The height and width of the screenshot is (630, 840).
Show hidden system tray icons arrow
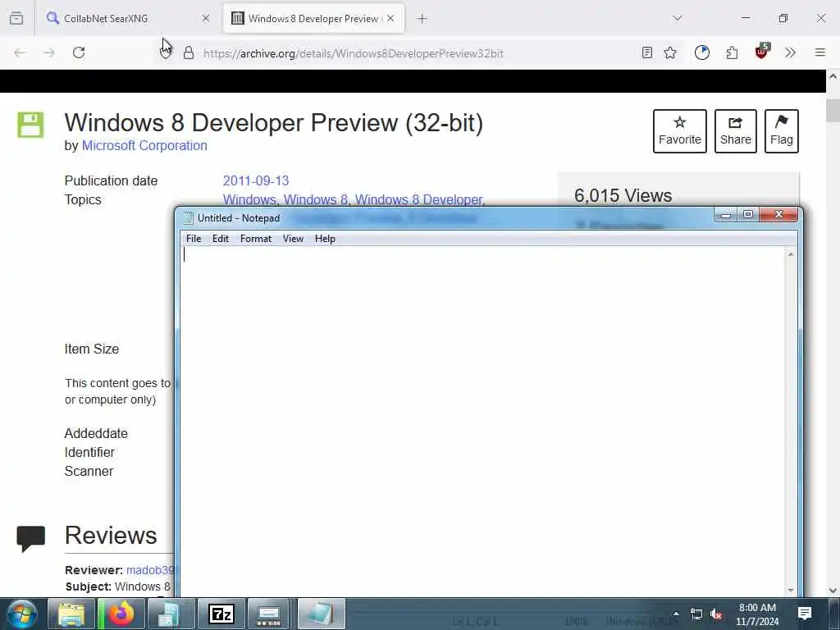click(x=676, y=614)
